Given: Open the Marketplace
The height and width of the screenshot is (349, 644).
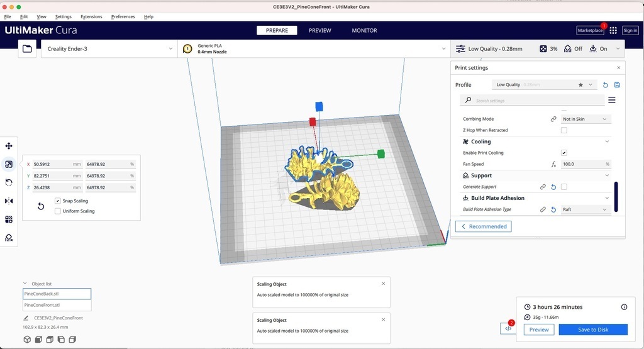Looking at the screenshot, I should [590, 30].
